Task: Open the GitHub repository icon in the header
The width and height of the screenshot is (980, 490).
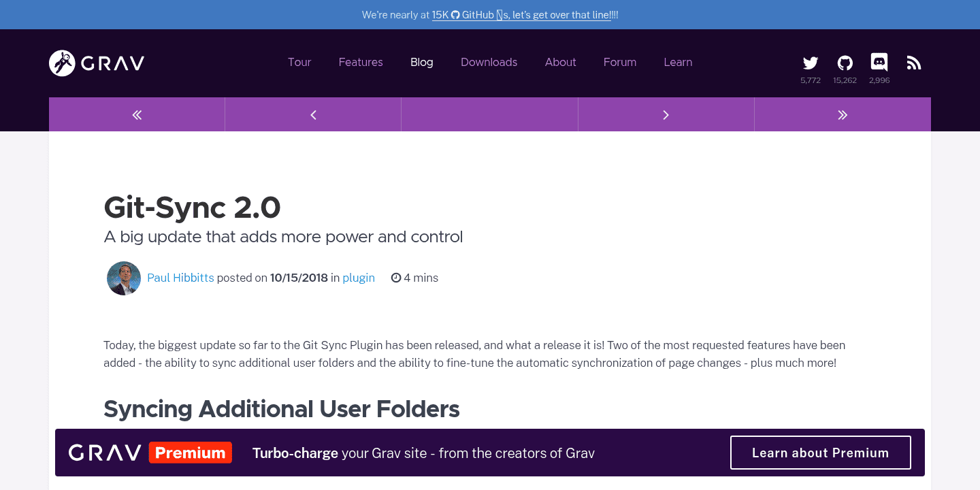Action: tap(845, 62)
